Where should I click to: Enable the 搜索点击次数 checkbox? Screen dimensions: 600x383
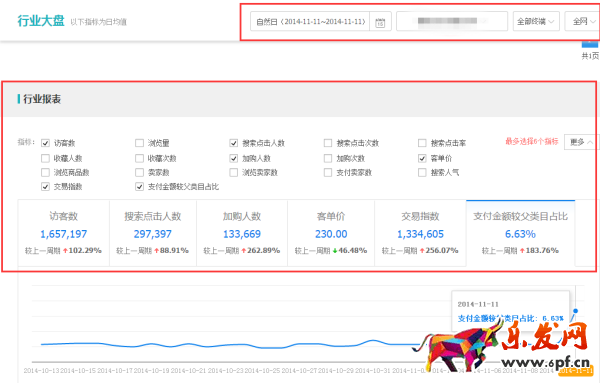328,143
